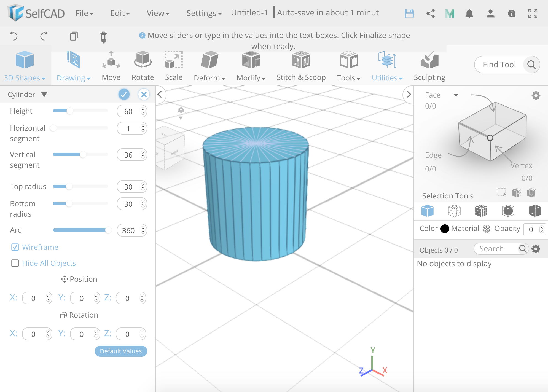Open the Deform dropdown menu
548x392 pixels.
click(x=209, y=78)
